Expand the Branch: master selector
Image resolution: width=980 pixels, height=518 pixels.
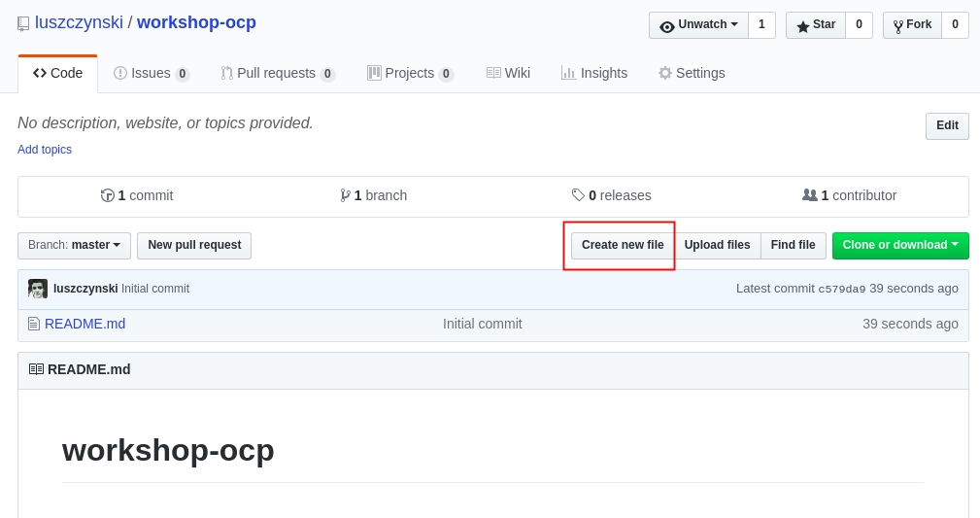74,245
